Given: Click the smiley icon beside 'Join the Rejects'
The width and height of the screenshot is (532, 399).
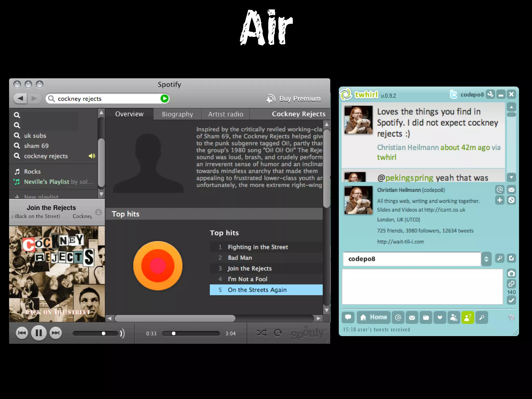Looking at the screenshot, I should (98, 212).
